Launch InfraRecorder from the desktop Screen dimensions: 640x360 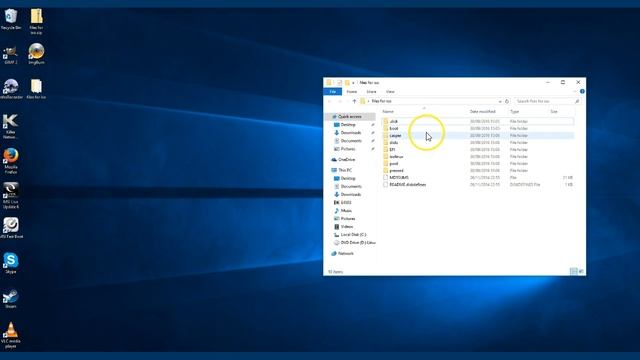click(x=11, y=89)
